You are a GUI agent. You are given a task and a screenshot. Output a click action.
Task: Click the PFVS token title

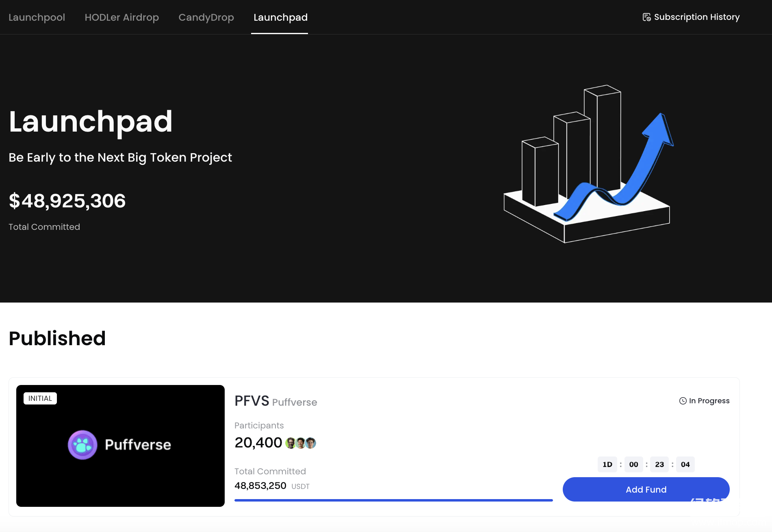point(252,401)
